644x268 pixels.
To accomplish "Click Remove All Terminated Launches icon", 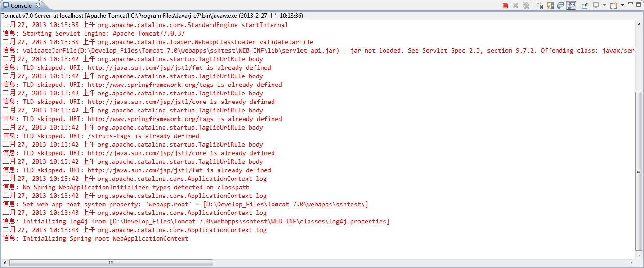I will (x=526, y=5).
